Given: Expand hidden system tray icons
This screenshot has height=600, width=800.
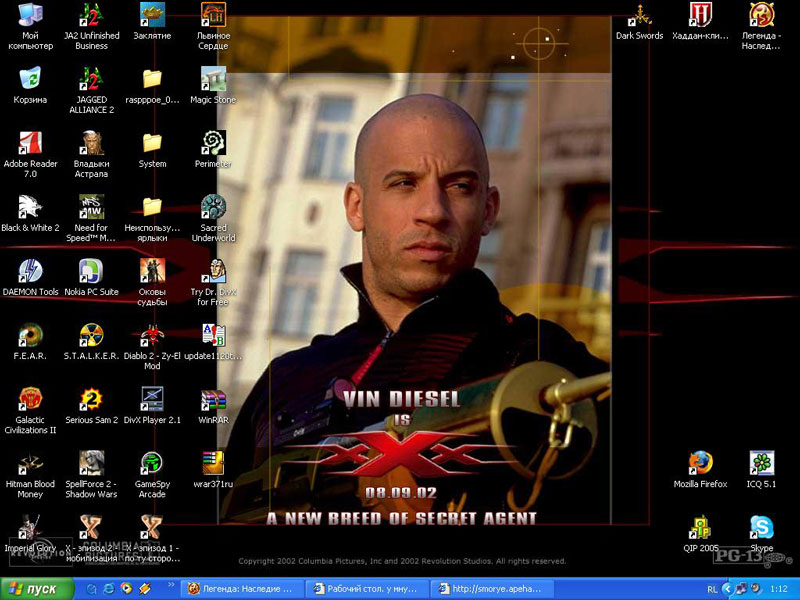Looking at the screenshot, I should (x=727, y=589).
